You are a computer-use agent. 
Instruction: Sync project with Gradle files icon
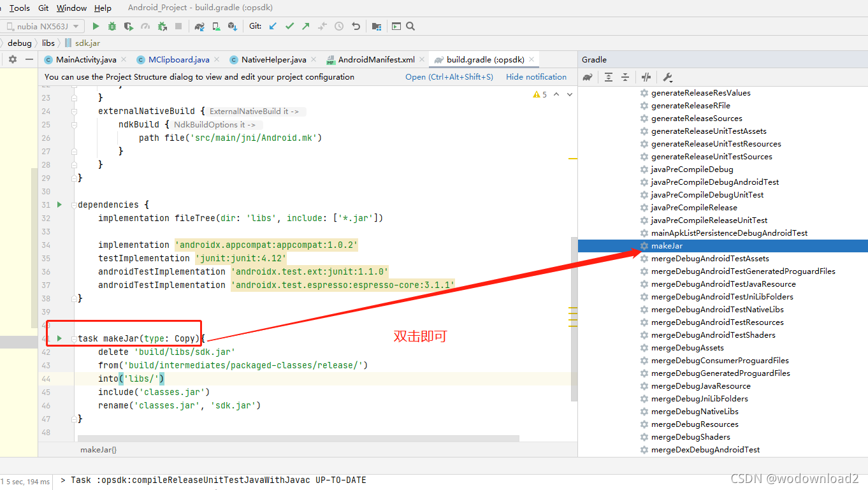point(199,26)
